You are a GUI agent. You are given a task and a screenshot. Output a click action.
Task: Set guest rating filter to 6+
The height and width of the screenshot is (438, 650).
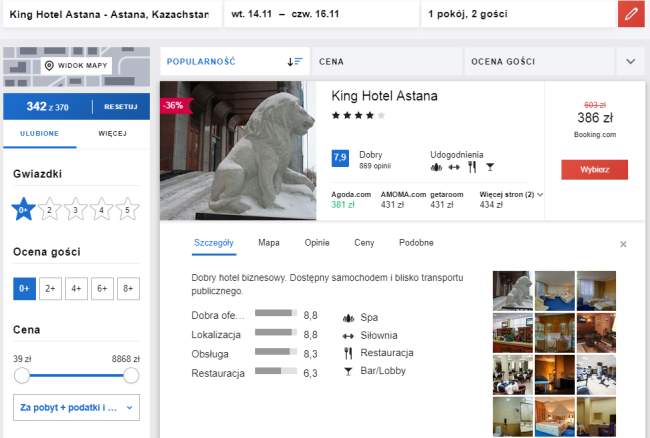coord(102,288)
